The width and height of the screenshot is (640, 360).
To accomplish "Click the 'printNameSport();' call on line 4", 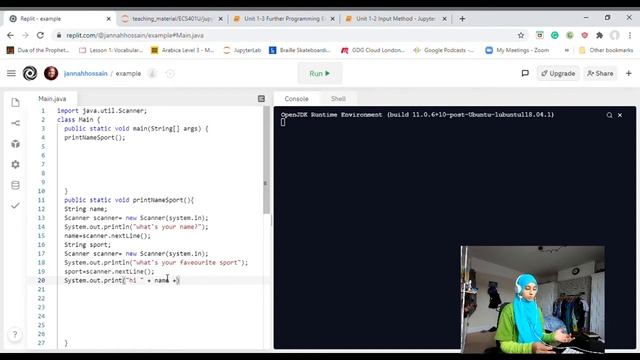I will [95, 138].
